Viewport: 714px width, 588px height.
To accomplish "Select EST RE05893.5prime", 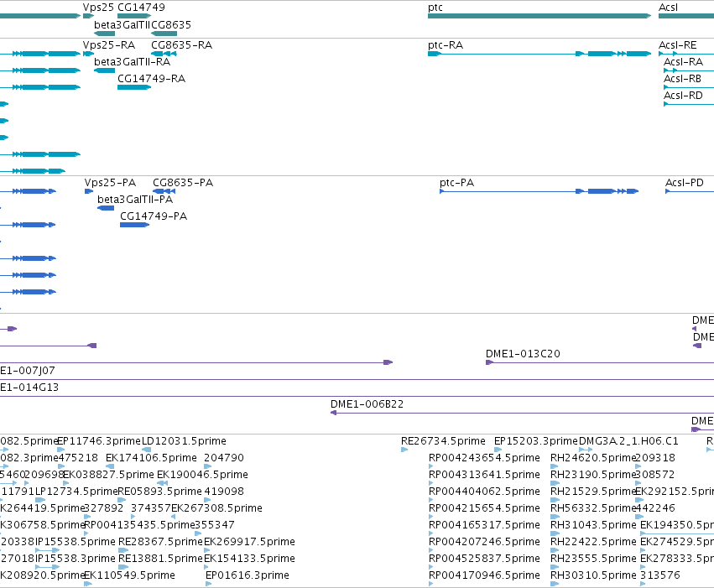I will (159, 492).
